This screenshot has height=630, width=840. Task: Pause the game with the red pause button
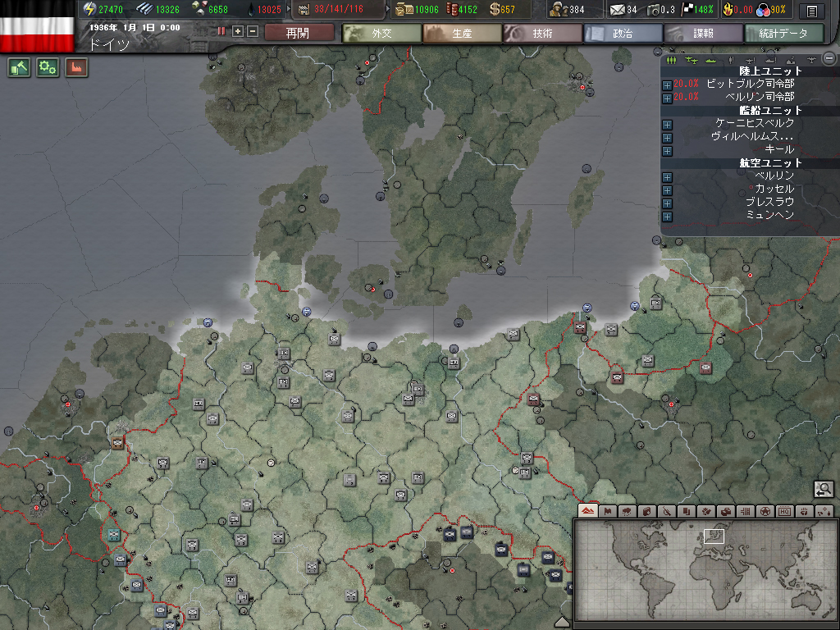[x=221, y=31]
